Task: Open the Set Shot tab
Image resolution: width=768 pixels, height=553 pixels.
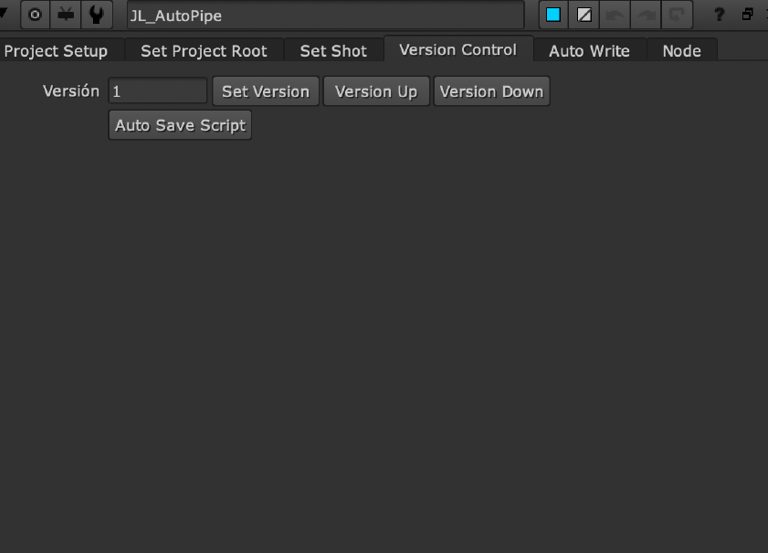Action: click(334, 51)
